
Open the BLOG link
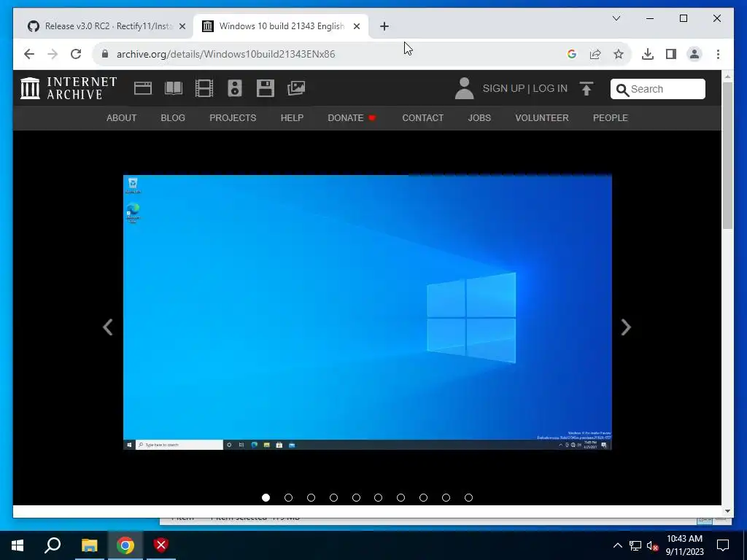[x=173, y=117]
